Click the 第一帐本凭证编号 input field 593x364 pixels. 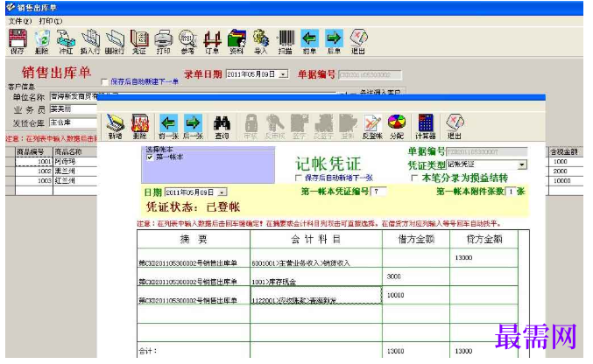(378, 192)
